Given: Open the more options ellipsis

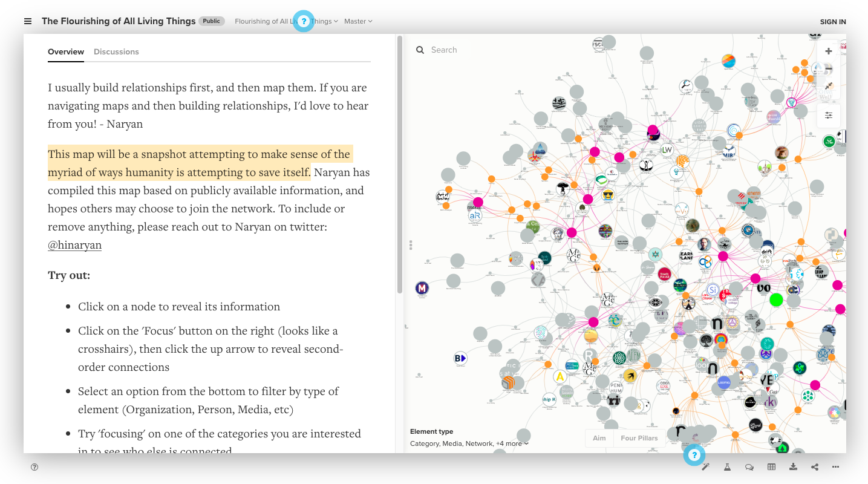Looking at the screenshot, I should click(836, 467).
